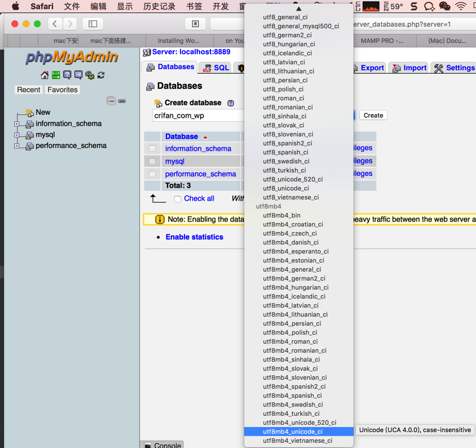
Task: Click the Create database help icon
Action: pyautogui.click(x=231, y=103)
